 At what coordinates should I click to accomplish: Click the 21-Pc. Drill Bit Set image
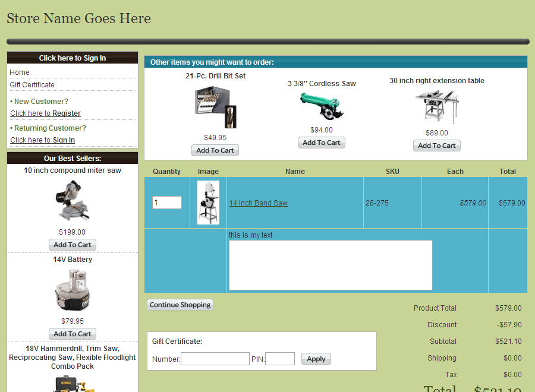pos(215,107)
